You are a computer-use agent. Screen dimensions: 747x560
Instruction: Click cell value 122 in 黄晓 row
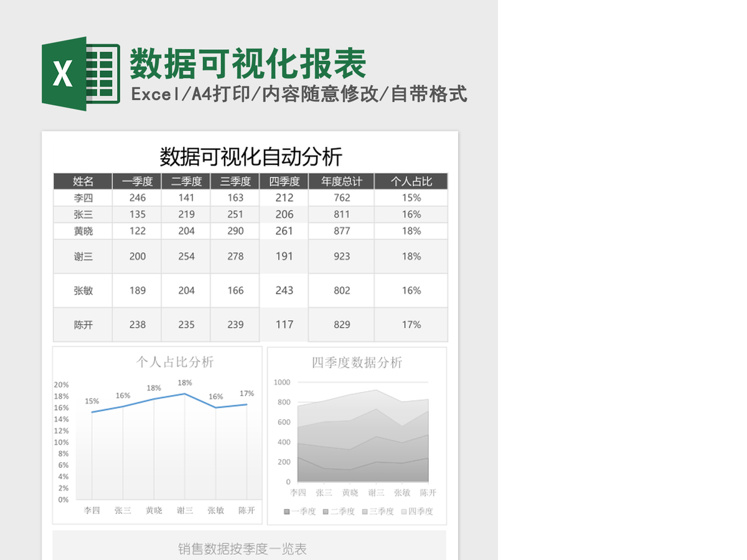pos(137,231)
